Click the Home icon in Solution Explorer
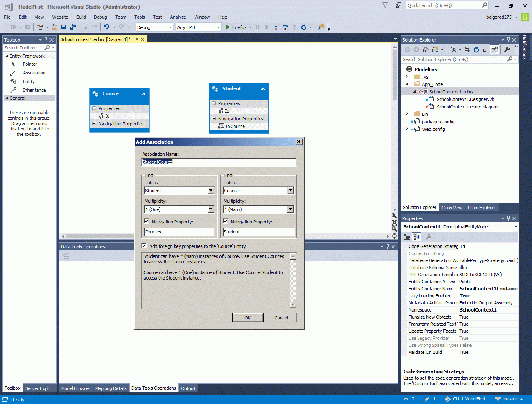The image size is (532, 405). 426,49
